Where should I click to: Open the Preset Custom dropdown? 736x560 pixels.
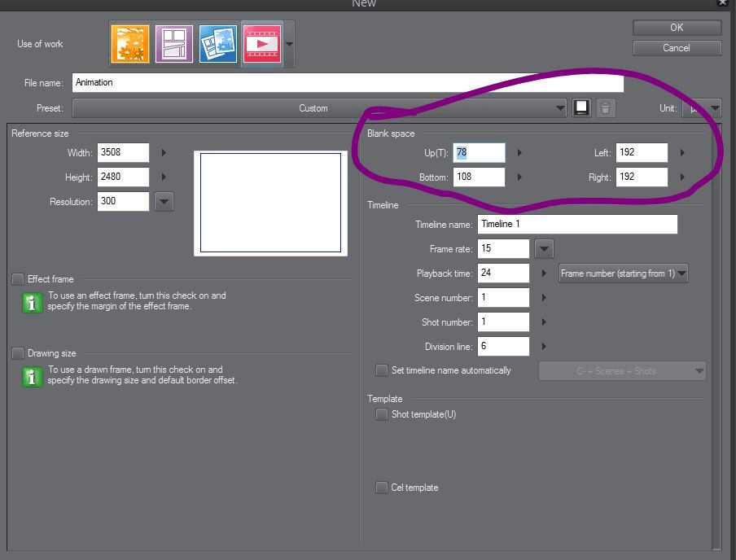point(320,108)
